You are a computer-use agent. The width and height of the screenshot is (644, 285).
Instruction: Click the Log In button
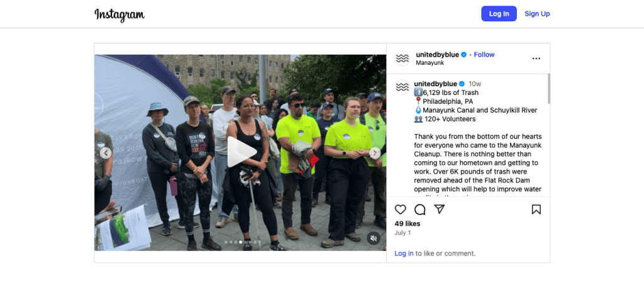point(499,14)
